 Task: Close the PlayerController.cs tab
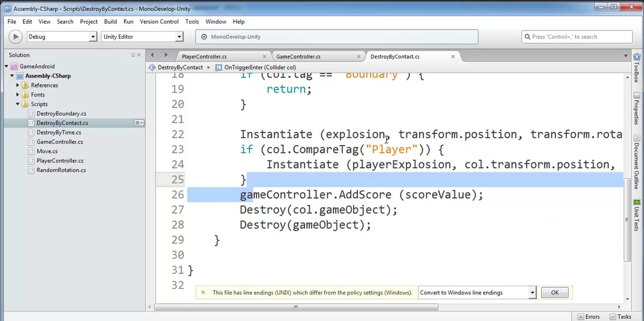click(x=264, y=56)
